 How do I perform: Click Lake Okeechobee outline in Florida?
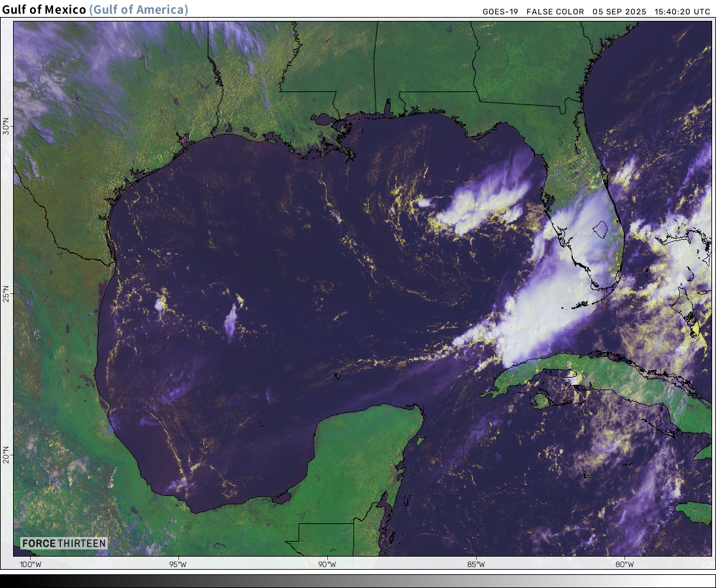[600, 229]
